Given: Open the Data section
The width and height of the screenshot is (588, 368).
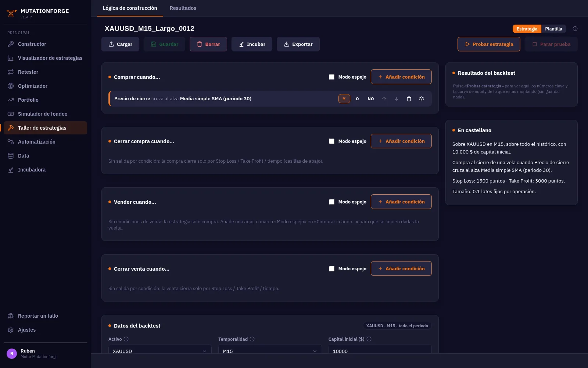Looking at the screenshot, I should pos(45,156).
